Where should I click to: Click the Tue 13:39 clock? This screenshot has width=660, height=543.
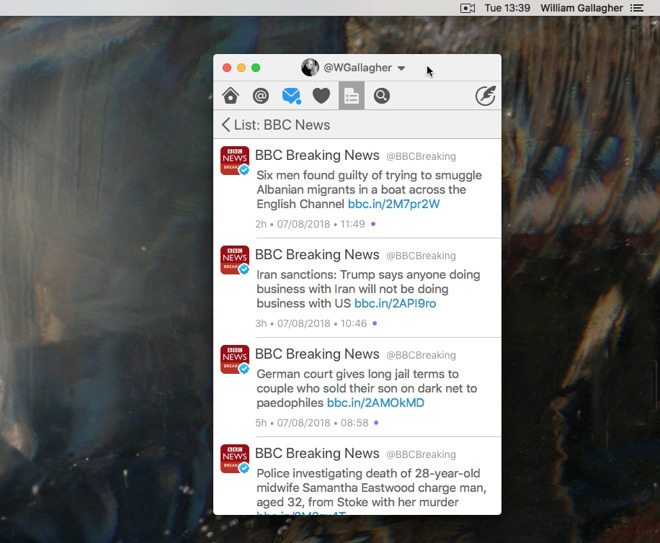pos(507,8)
